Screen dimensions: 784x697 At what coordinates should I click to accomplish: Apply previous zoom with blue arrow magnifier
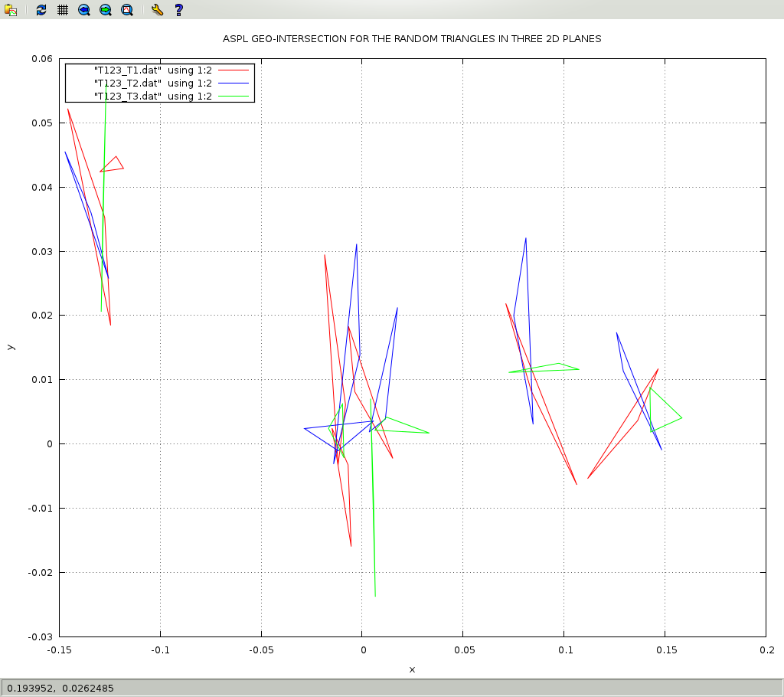coord(84,10)
